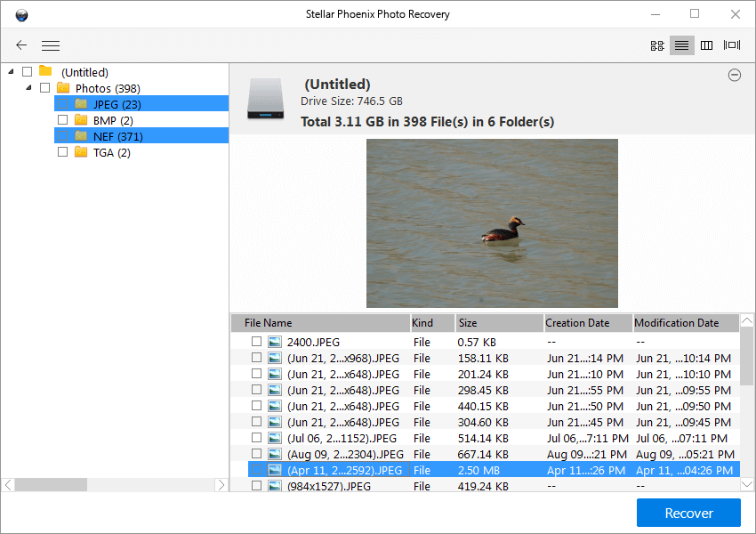Screen dimensions: 756x534
Task: Switch to list view
Action: pos(682,45)
